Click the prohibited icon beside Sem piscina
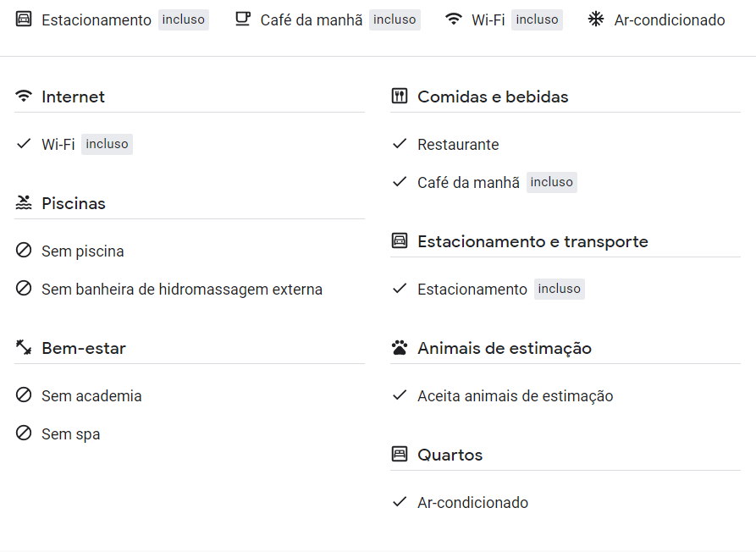This screenshot has height=552, width=756. click(24, 251)
